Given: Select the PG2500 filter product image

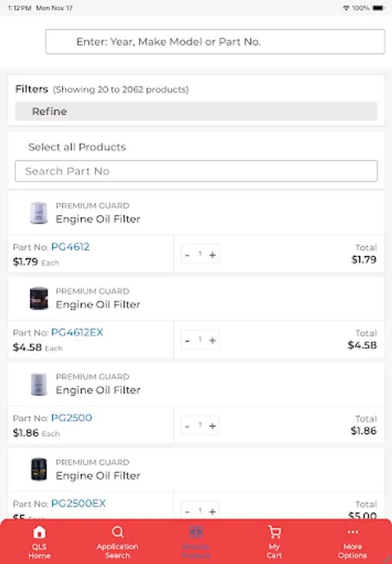Looking at the screenshot, I should [40, 384].
